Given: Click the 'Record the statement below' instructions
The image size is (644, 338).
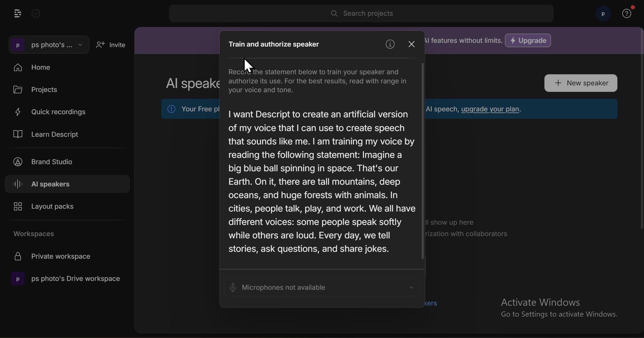Looking at the screenshot, I should (x=317, y=81).
